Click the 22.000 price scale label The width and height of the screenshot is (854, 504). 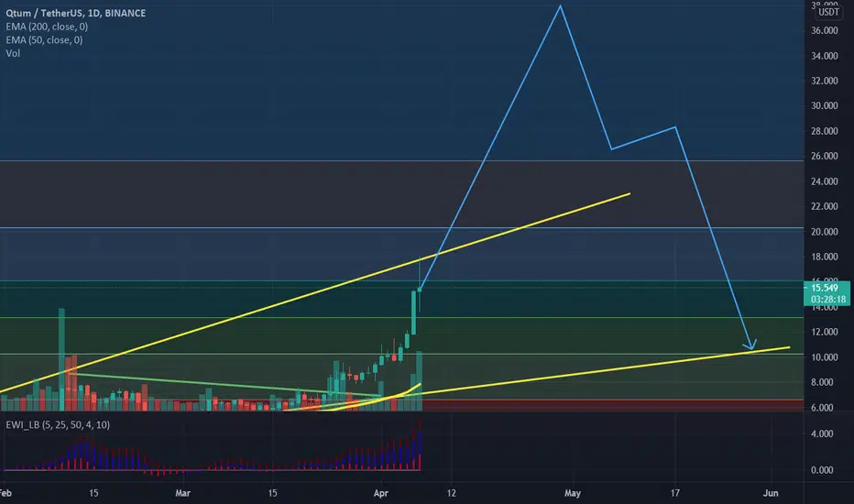click(x=824, y=206)
